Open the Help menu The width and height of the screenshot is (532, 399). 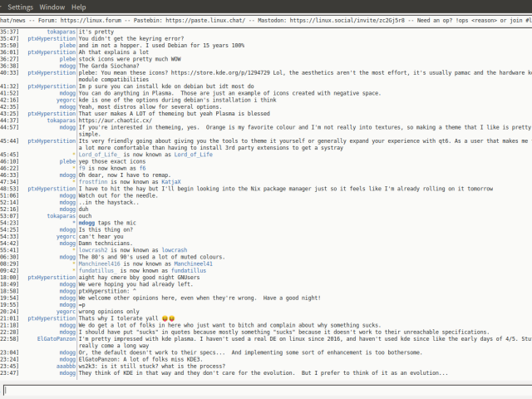coord(78,7)
